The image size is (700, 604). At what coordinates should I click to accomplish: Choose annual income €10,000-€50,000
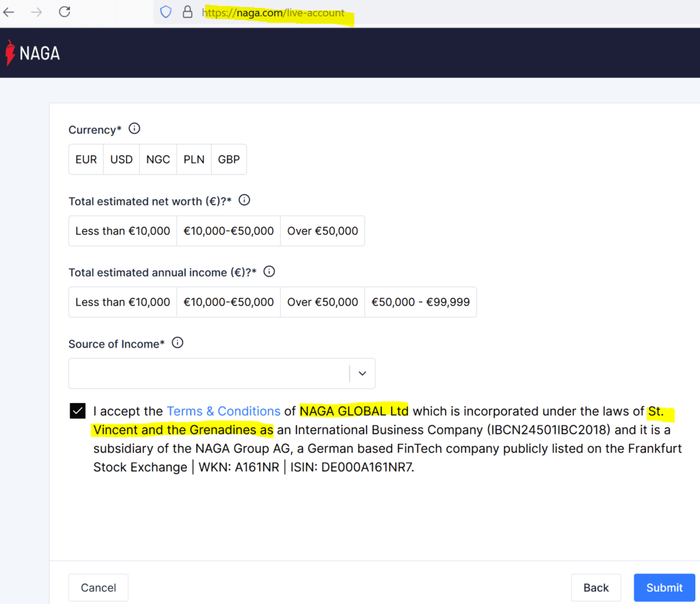coord(228,302)
